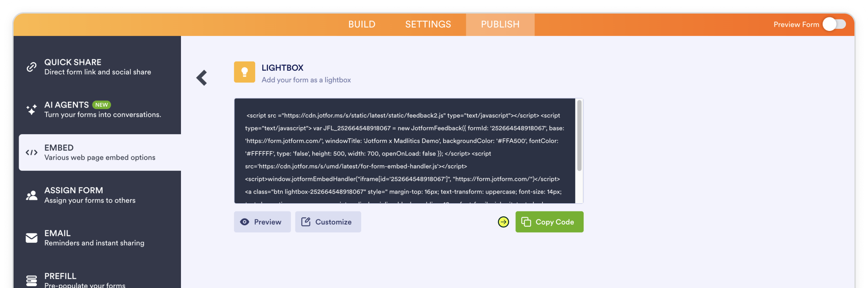This screenshot has height=288, width=868.
Task: Click the Customize button
Action: point(328,222)
